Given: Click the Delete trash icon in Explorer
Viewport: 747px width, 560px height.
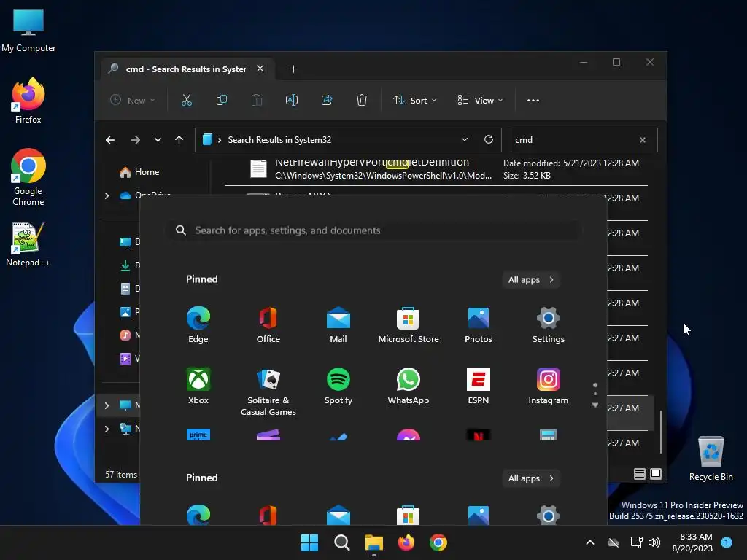Looking at the screenshot, I should coord(362,101).
